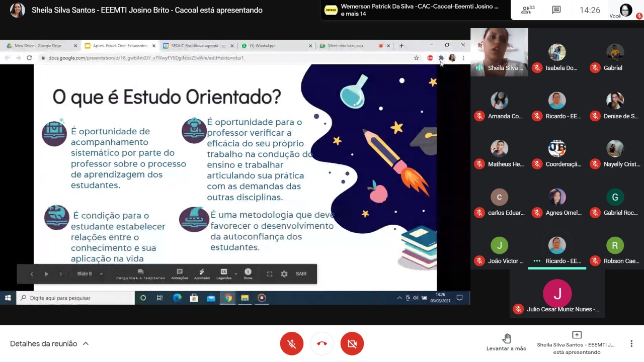Click the 14:26 time in Meet's top bar

590,10
